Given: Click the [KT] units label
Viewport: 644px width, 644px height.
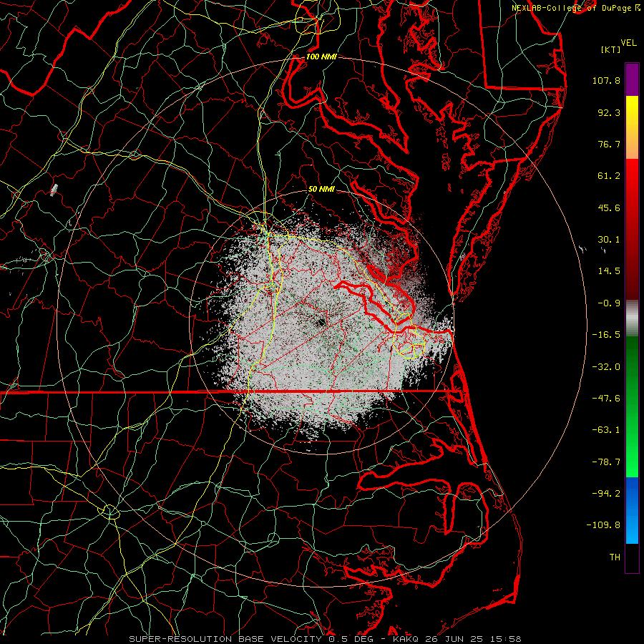Looking at the screenshot, I should [x=611, y=49].
